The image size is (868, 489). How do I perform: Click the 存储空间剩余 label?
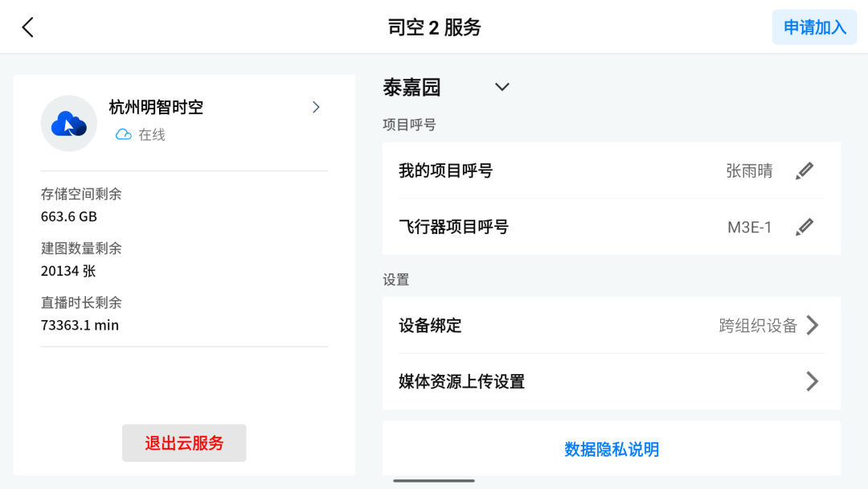[81, 194]
